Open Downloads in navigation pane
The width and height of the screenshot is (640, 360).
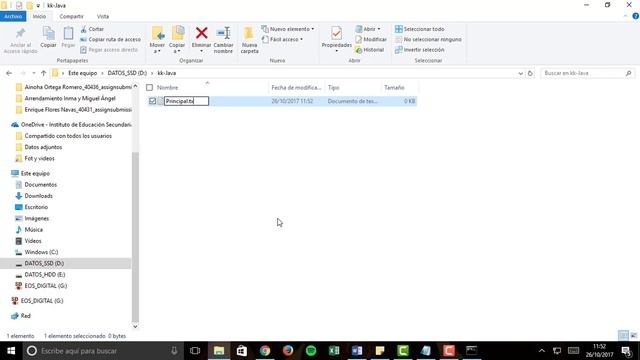tap(38, 196)
